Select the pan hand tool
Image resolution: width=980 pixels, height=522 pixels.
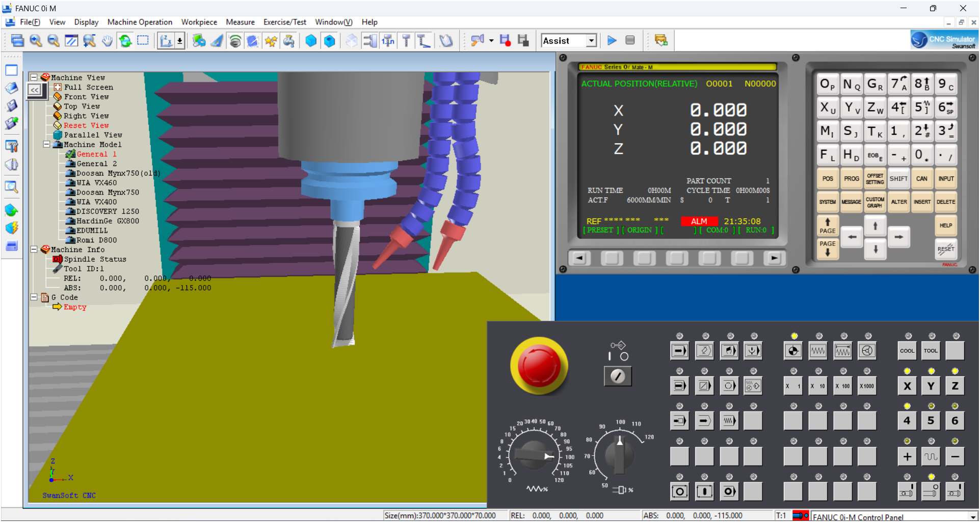107,41
